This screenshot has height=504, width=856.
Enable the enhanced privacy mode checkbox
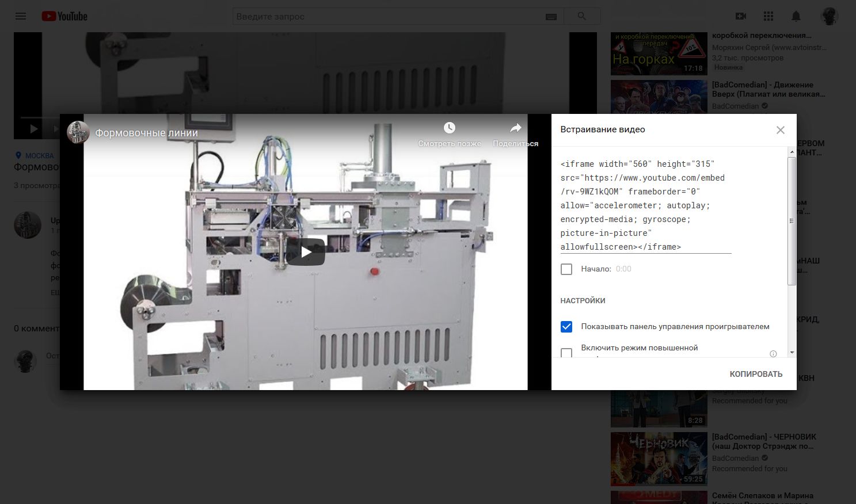(x=566, y=352)
